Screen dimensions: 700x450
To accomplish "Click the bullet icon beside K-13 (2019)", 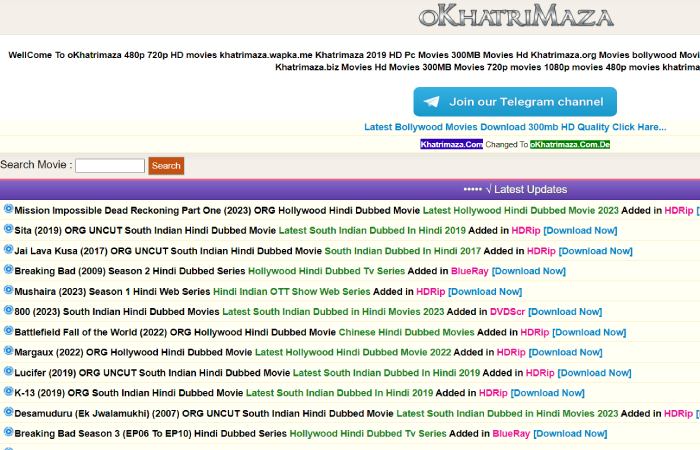I will click(8, 391).
